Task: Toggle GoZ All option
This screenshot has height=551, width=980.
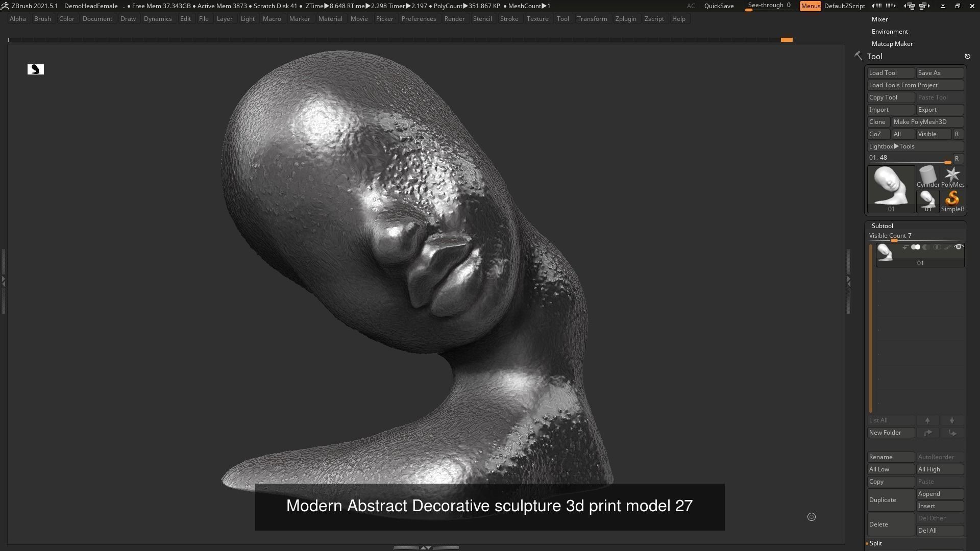Action: pyautogui.click(x=902, y=134)
